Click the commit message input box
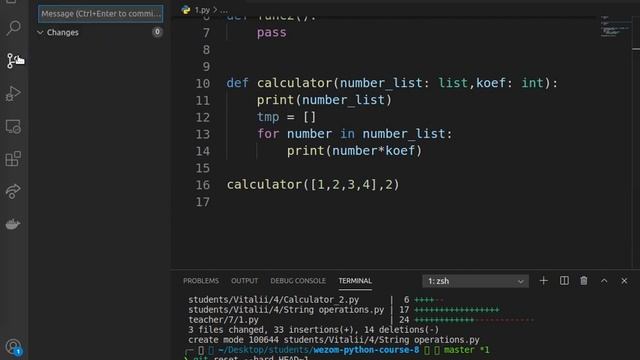This screenshot has width=640, height=360. click(x=100, y=13)
